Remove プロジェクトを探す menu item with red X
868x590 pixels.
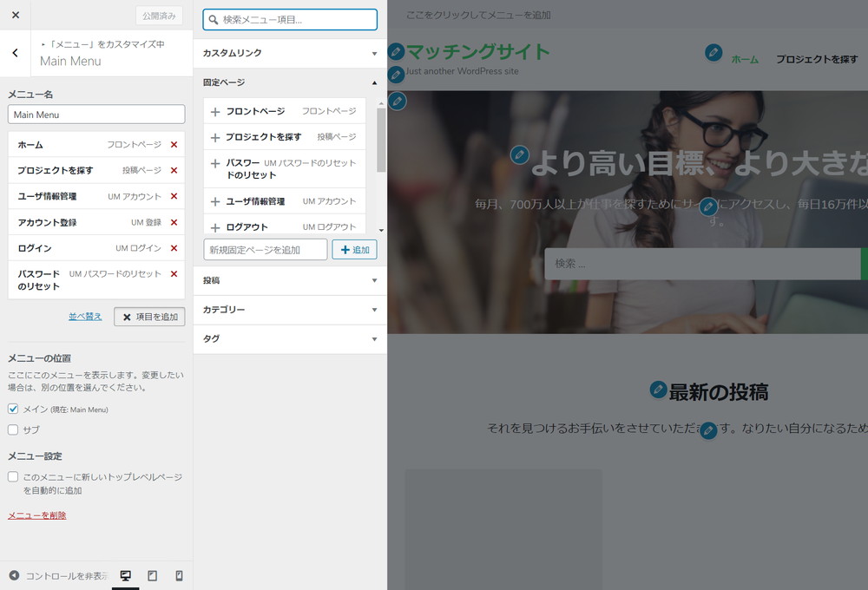(x=174, y=170)
